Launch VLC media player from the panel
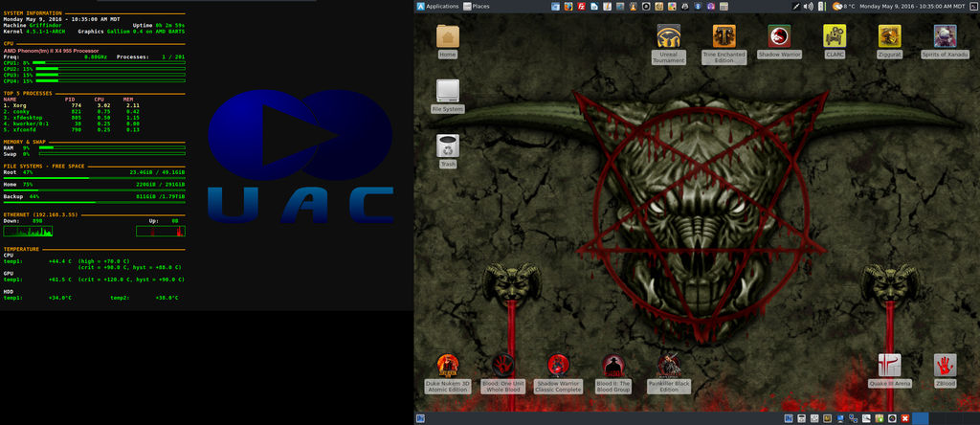Viewport: 980px width, 425px height. [634, 7]
